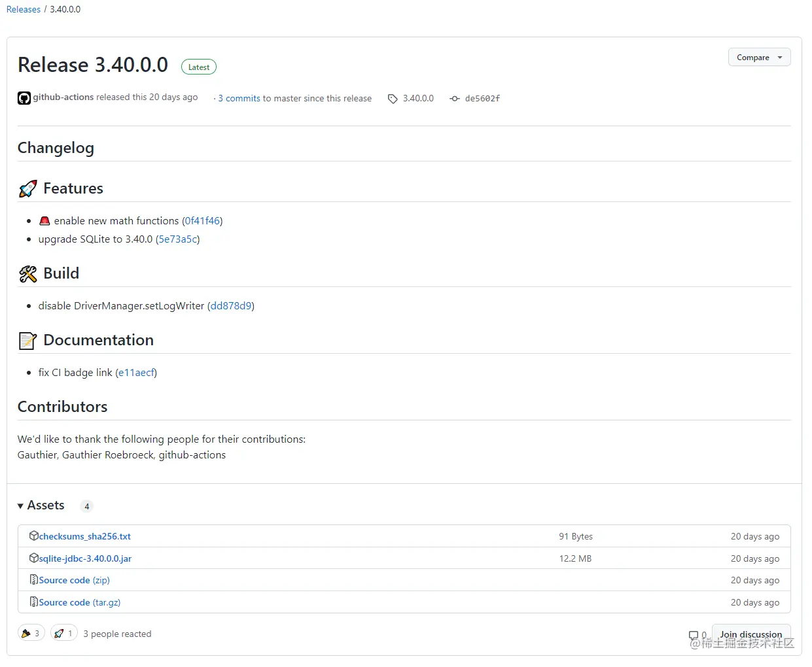Image resolution: width=812 pixels, height=667 pixels.
Task: Toggle the party popper reaction
Action: pyautogui.click(x=31, y=633)
